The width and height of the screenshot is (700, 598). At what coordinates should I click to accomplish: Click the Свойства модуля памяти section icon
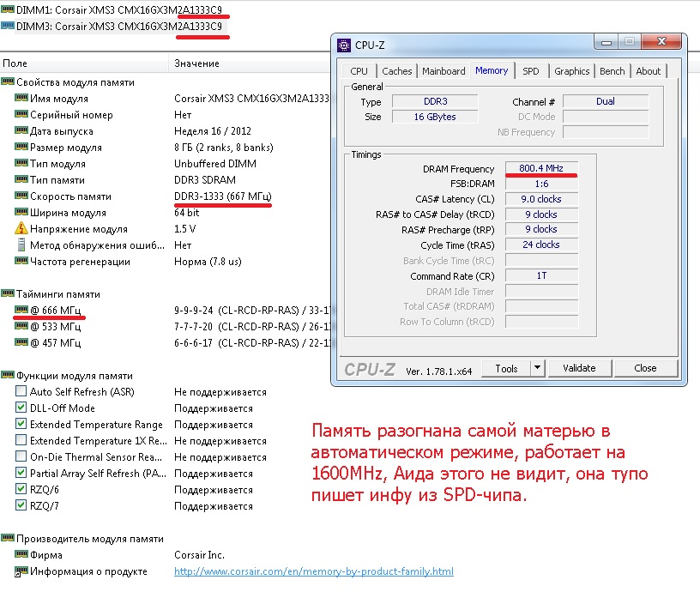pyautogui.click(x=8, y=82)
